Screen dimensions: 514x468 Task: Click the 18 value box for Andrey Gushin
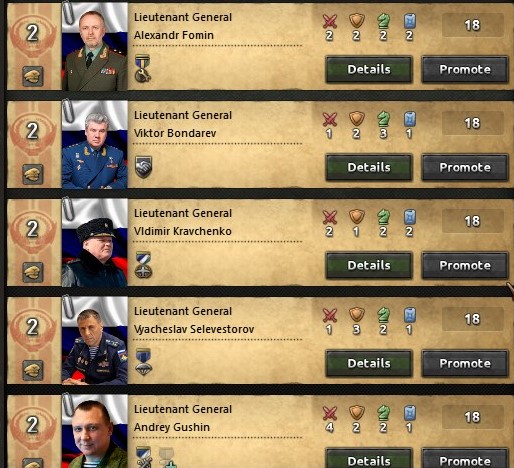472,417
